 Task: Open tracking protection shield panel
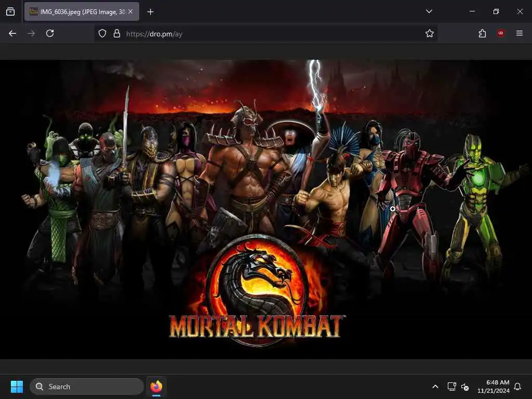click(102, 33)
